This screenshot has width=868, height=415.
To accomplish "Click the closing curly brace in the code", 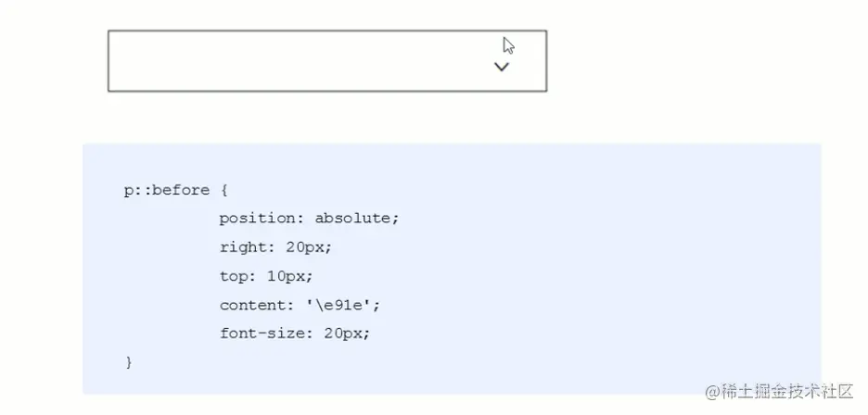I will [129, 362].
